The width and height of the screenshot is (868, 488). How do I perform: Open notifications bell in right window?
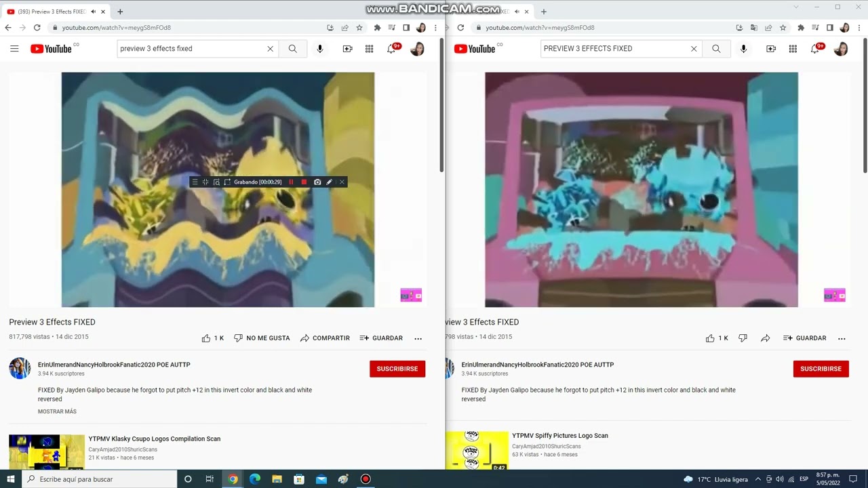click(816, 49)
